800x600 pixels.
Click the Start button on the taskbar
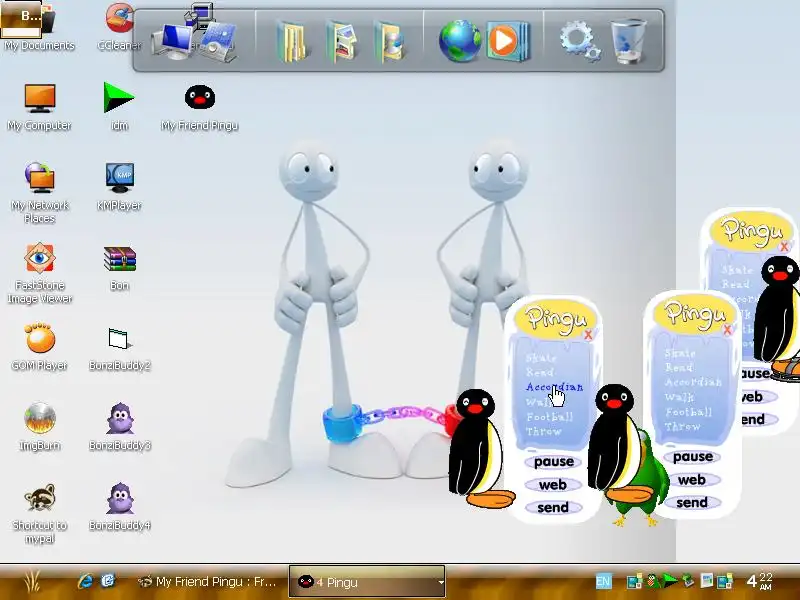[32, 582]
